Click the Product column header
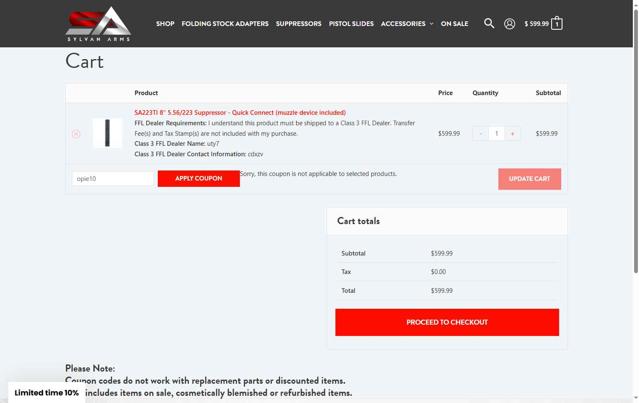The image size is (639, 403). [x=146, y=93]
